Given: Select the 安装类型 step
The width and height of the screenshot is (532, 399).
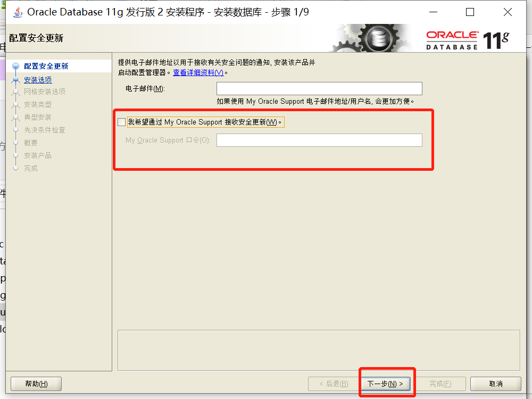Looking at the screenshot, I should (38, 104).
